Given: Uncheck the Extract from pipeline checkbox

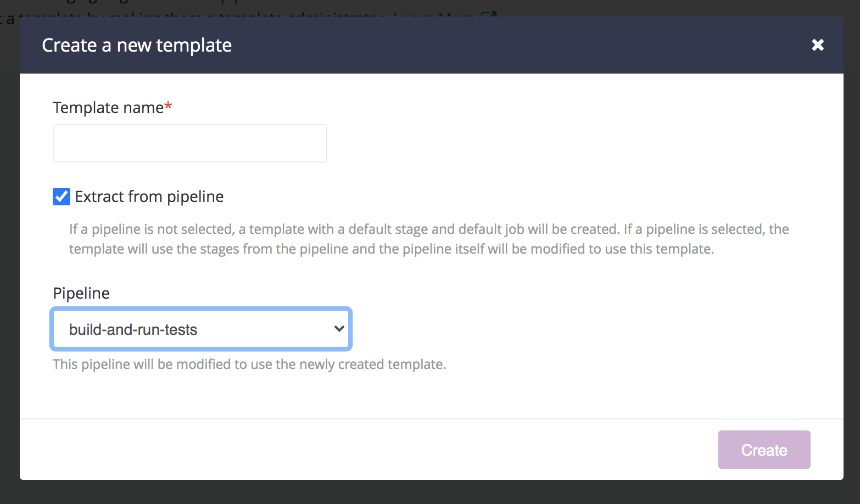Looking at the screenshot, I should pyautogui.click(x=62, y=197).
